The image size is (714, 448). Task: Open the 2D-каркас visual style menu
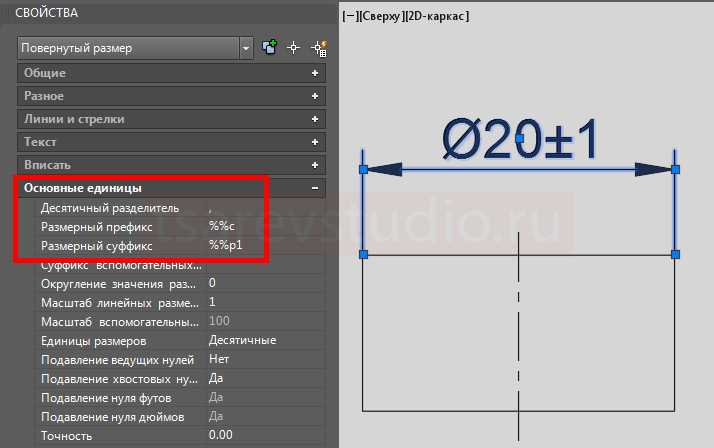(436, 16)
